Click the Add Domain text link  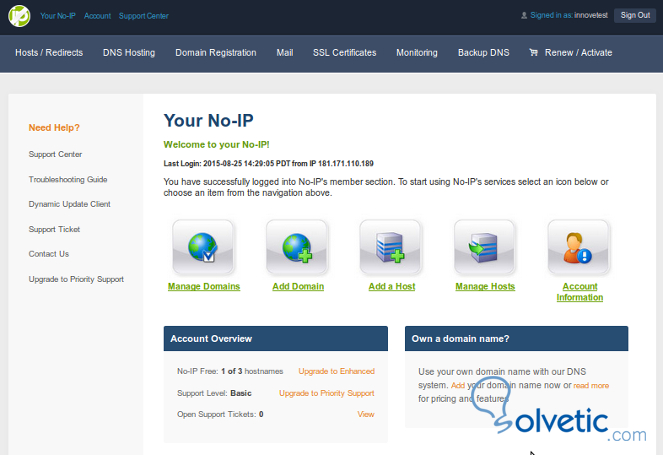coord(298,287)
